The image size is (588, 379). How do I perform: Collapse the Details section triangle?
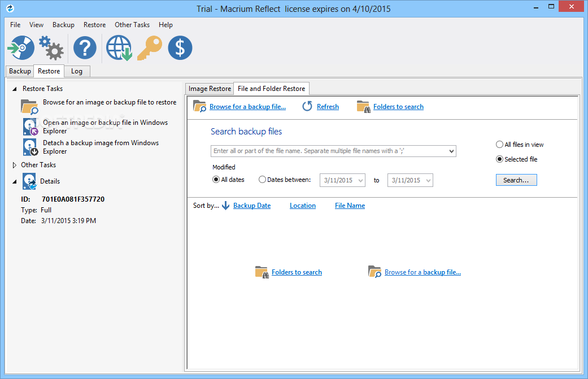click(x=15, y=181)
